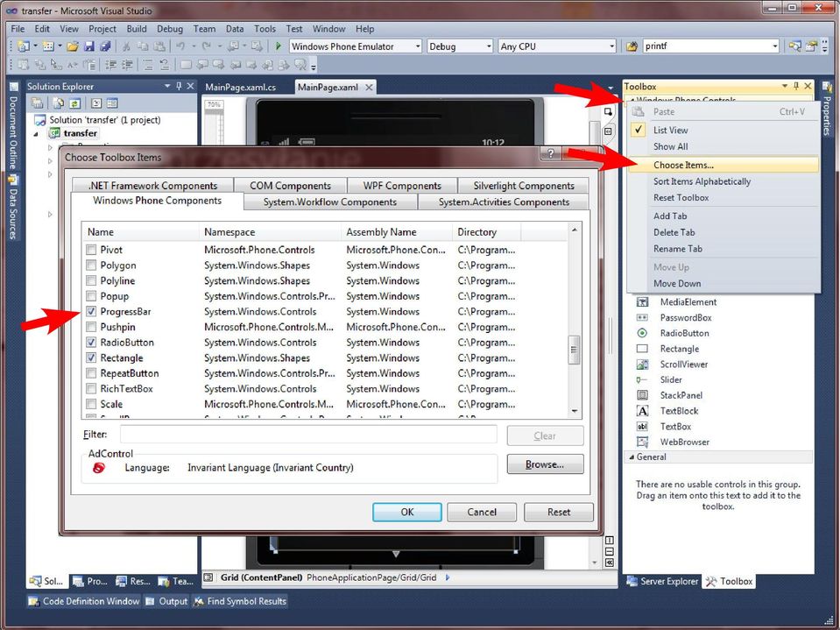Choose 'Choose Items...' in context menu

click(x=724, y=165)
